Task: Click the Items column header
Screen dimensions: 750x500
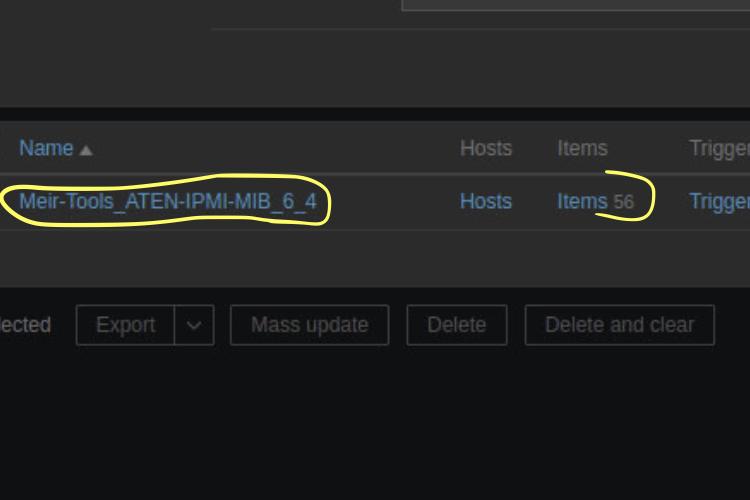Action: [x=582, y=148]
